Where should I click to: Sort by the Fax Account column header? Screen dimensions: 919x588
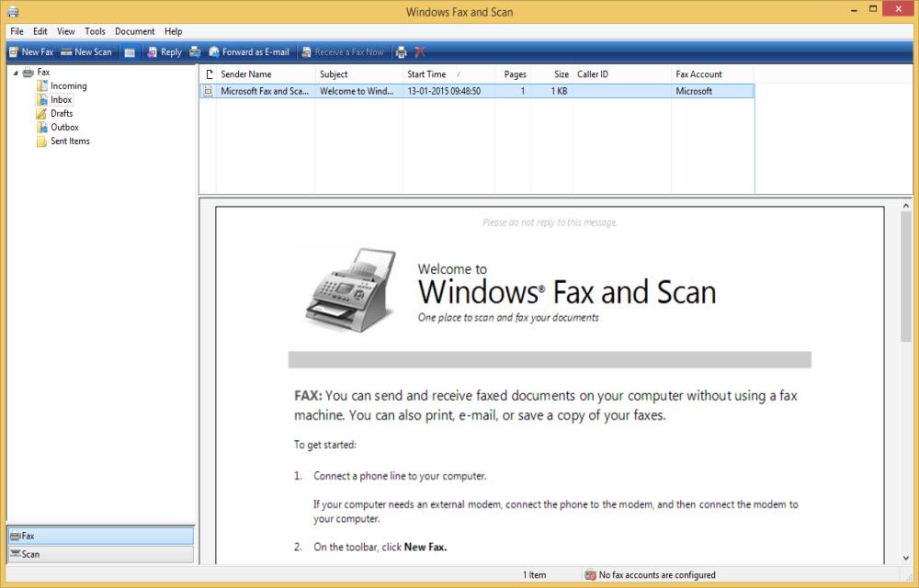pyautogui.click(x=712, y=74)
